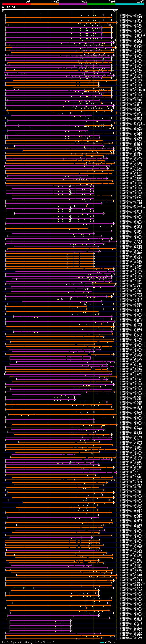This screenshot has width=146, height=644.
Task: Select hit label UniRef100_B5DR37
Action: pyautogui.click(x=131, y=98)
